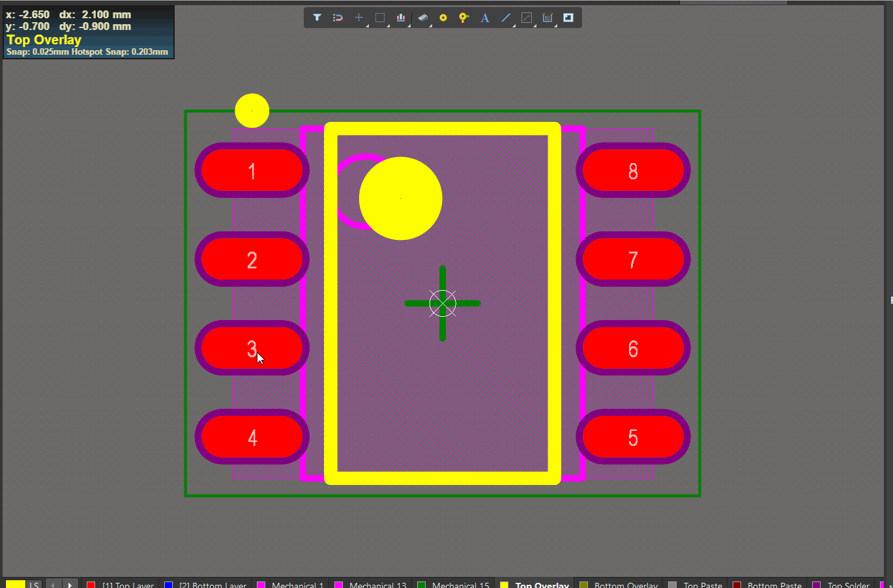
Task: Select the place string text tool
Action: tap(485, 18)
